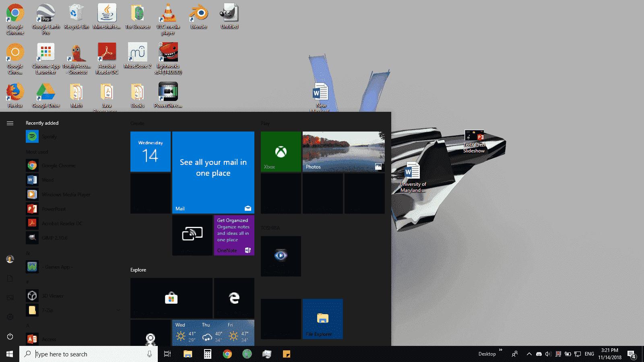Open the Photos tile
The image size is (644, 362).
coord(344,152)
